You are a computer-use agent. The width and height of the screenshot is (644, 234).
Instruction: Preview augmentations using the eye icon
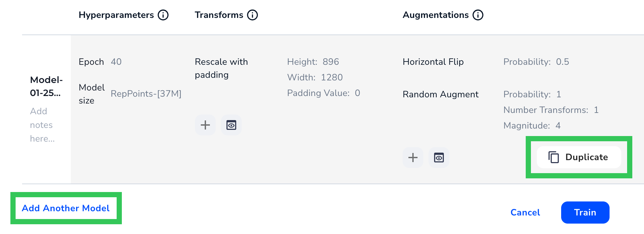pos(439,158)
